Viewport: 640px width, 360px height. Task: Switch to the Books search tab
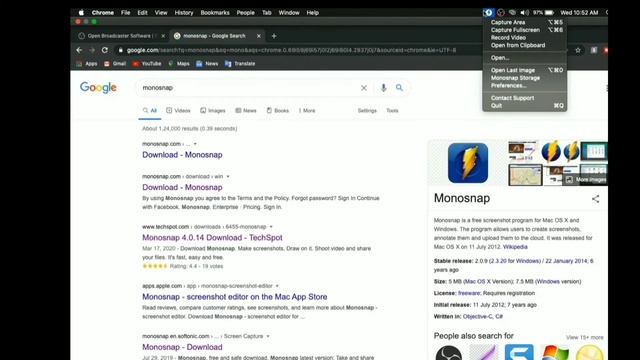coord(278,111)
